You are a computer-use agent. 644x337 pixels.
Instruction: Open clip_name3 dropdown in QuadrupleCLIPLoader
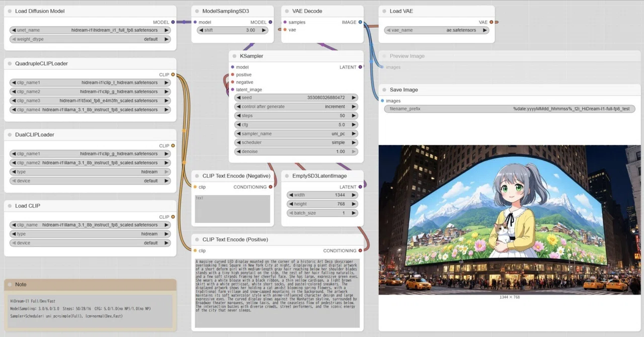tap(90, 101)
